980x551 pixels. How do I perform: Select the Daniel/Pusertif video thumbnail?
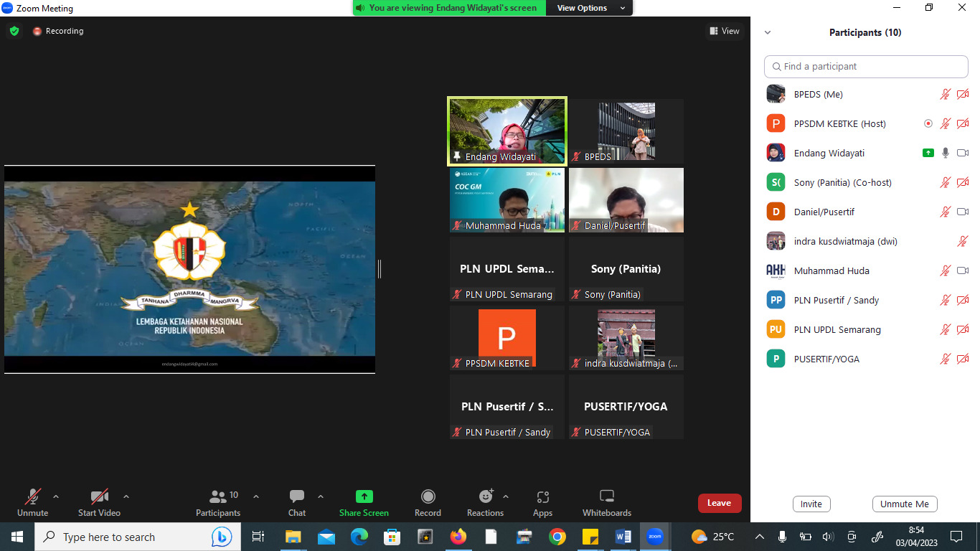pyautogui.click(x=626, y=200)
